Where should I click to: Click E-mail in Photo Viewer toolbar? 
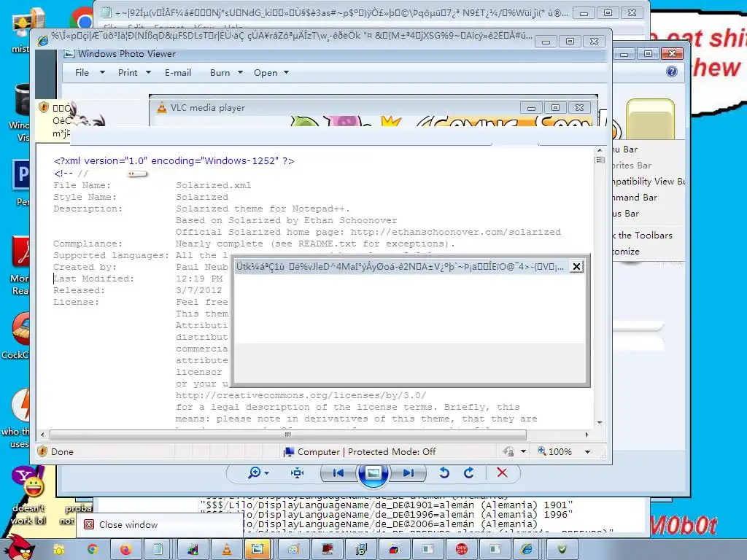pos(178,72)
